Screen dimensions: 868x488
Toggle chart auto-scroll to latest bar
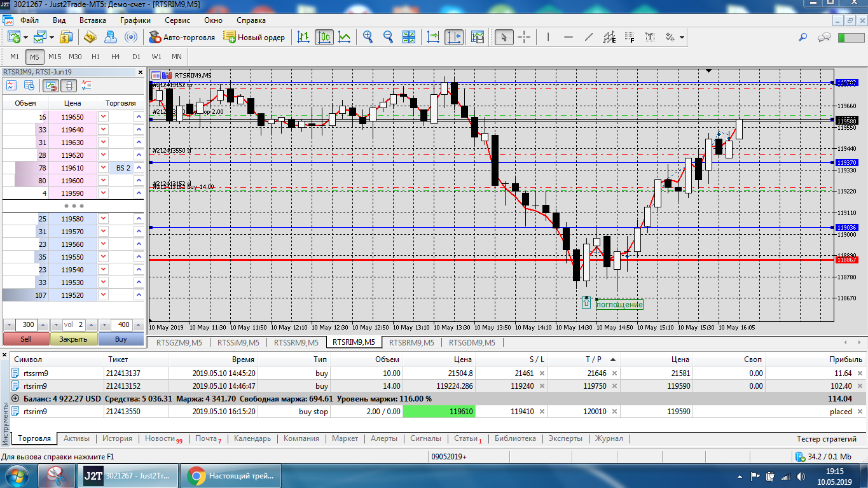click(433, 37)
